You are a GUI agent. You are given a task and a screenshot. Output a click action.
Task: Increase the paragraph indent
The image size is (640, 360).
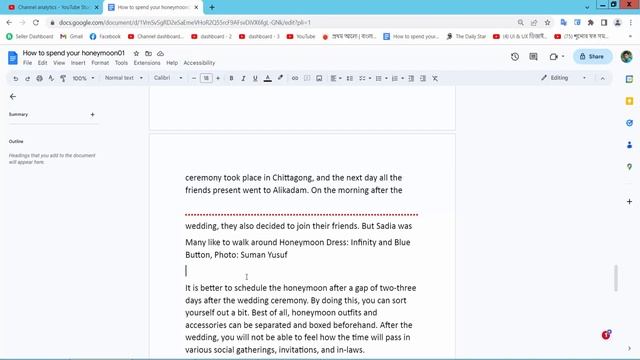coord(423,78)
